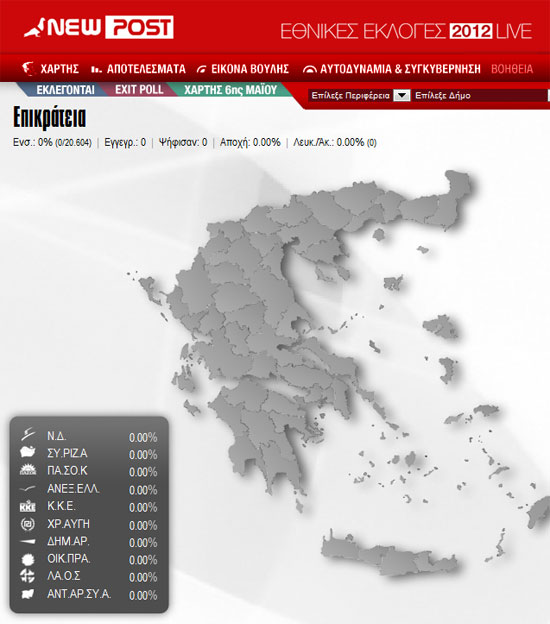The image size is (550, 624).
Task: Click the Ν.Δ. party logo icon
Action: pyautogui.click(x=28, y=435)
